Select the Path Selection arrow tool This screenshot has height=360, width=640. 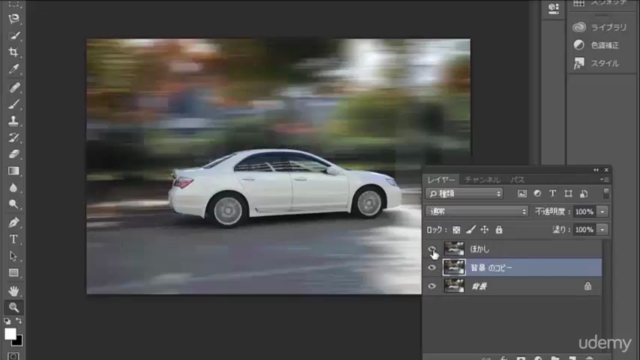[13, 256]
